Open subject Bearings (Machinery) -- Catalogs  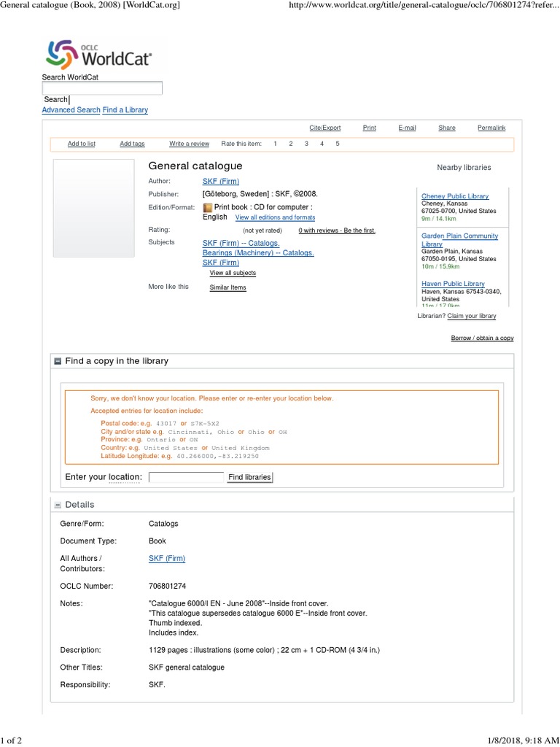pos(258,253)
